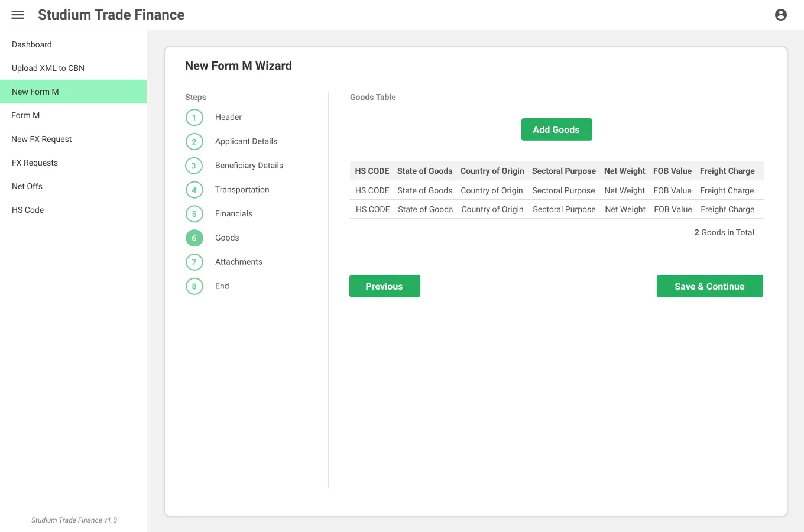Click HS CODE cell in first goods row

point(372,190)
